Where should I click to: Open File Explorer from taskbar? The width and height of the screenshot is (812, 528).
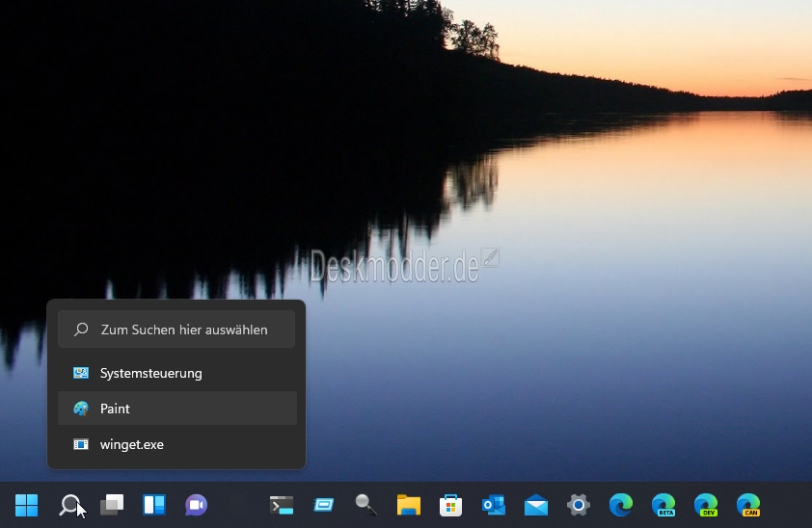409,505
